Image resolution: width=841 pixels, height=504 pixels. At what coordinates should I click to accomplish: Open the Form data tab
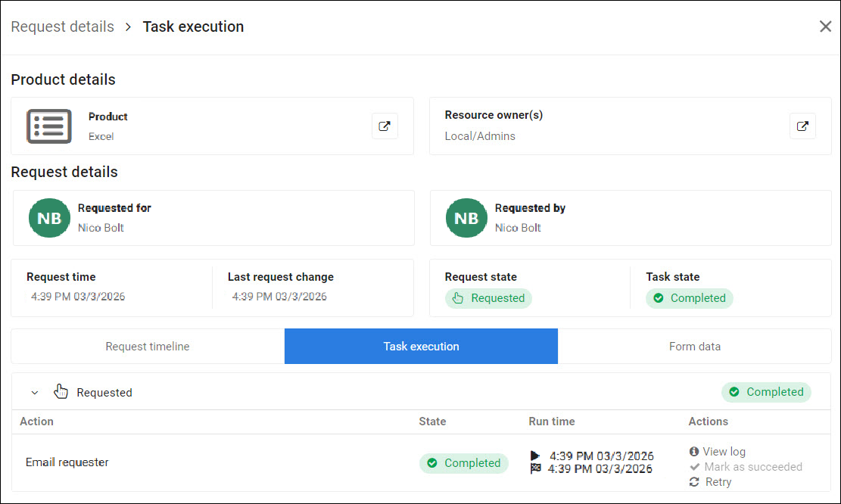694,347
